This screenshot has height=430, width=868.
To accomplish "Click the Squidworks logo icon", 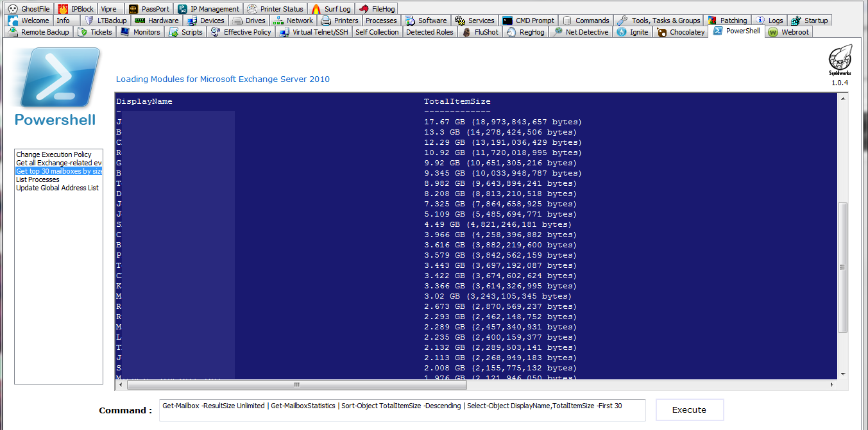I will click(x=840, y=59).
